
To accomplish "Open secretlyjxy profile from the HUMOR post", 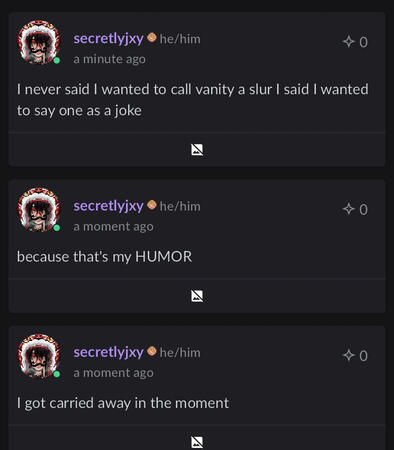I will click(x=109, y=206).
